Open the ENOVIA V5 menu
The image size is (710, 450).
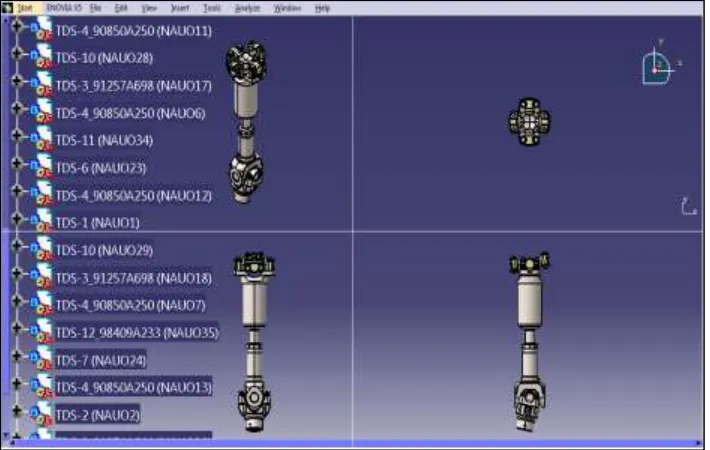tap(64, 8)
